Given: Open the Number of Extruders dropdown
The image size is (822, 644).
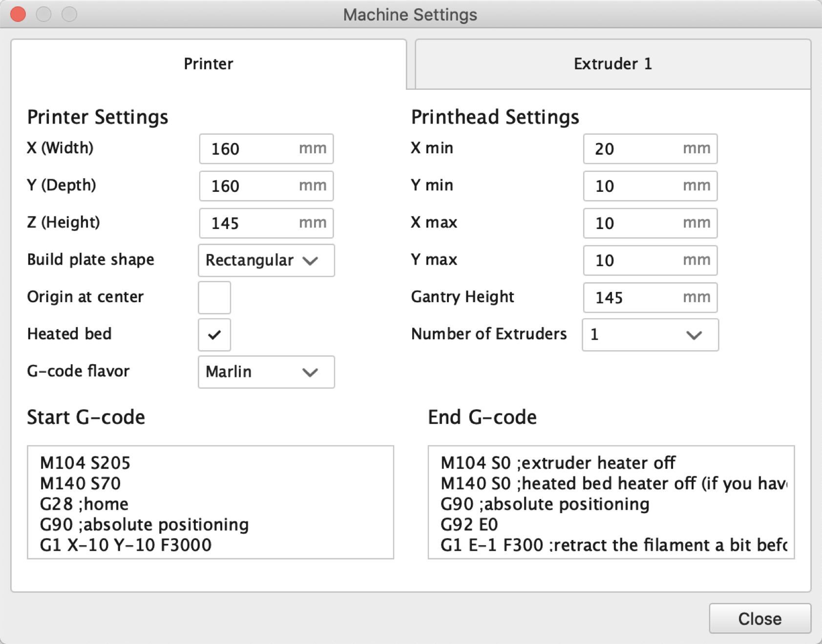Looking at the screenshot, I should (650, 334).
